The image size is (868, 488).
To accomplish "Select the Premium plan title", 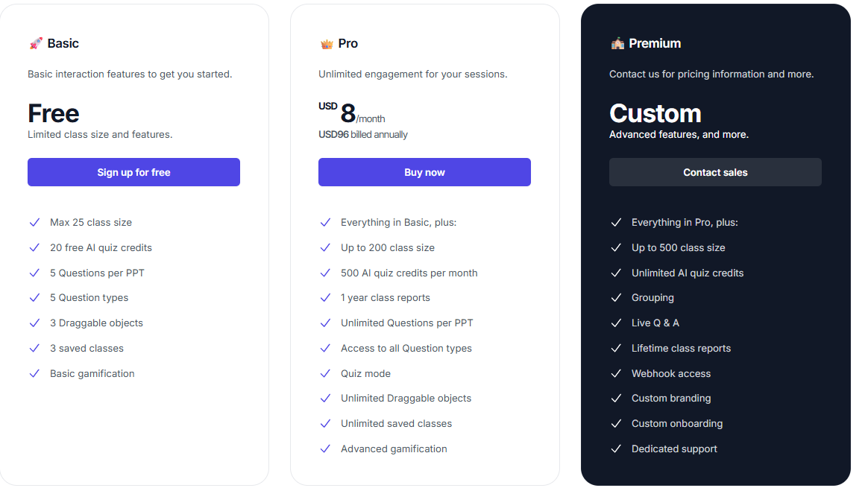I will tap(655, 43).
